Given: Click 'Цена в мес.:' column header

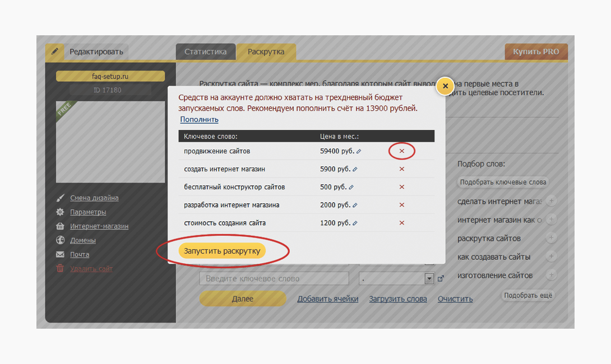Looking at the screenshot, I should coord(339,136).
